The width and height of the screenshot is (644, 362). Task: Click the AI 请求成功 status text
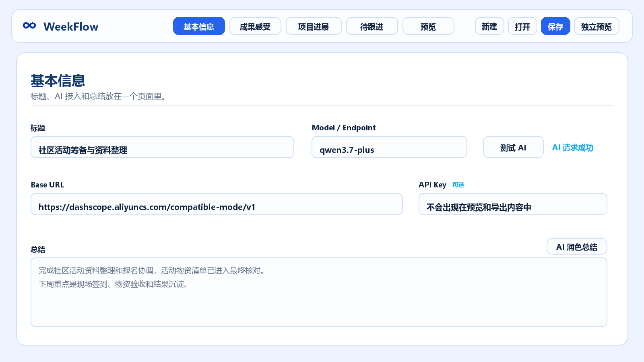[572, 148]
